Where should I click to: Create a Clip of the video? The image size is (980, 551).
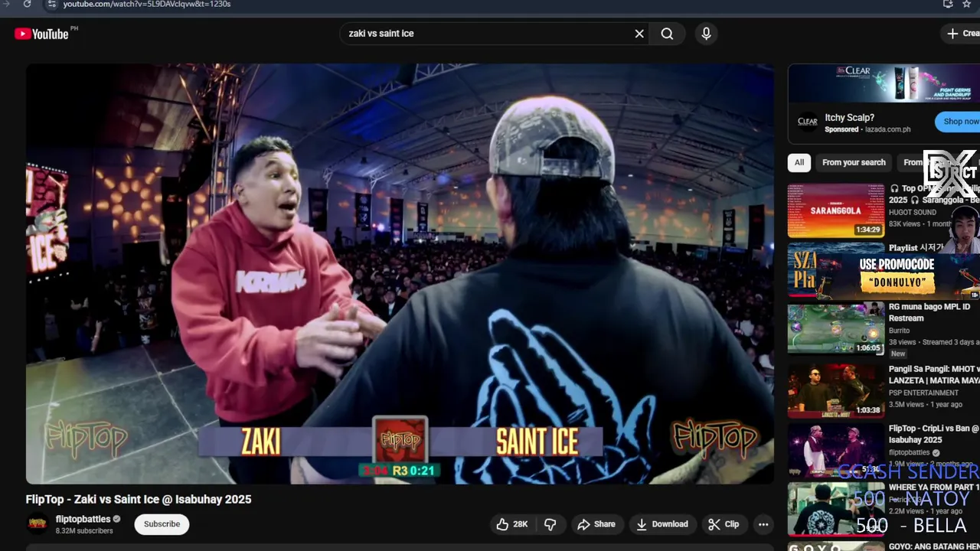point(724,524)
